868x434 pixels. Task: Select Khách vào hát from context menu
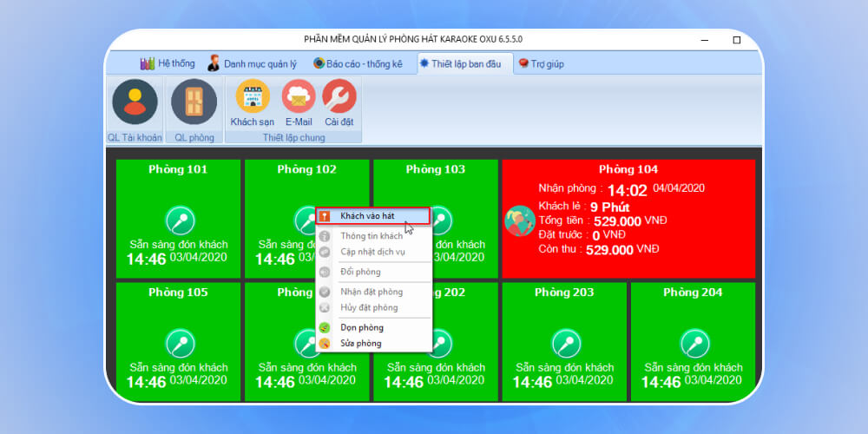tap(373, 216)
